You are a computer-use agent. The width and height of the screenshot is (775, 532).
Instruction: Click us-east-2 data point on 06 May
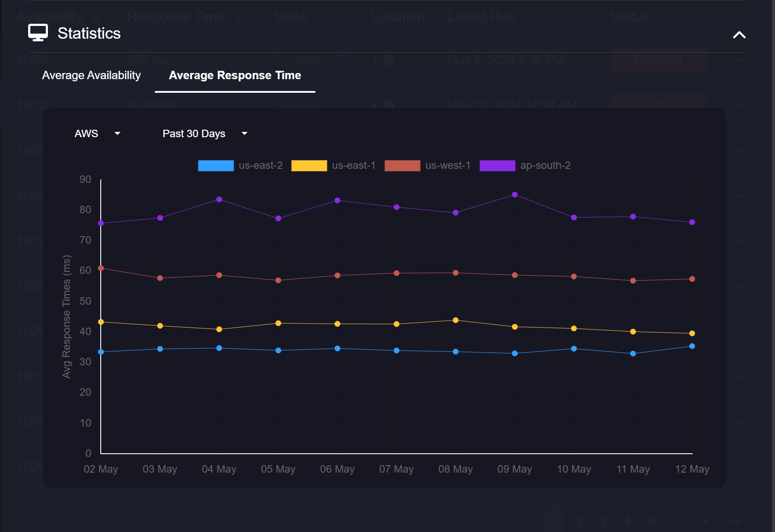point(337,349)
